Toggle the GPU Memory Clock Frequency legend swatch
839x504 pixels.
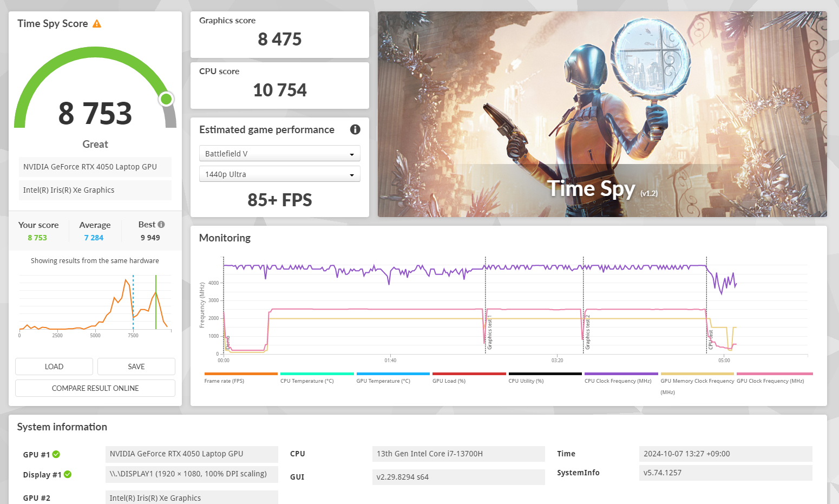(697, 374)
